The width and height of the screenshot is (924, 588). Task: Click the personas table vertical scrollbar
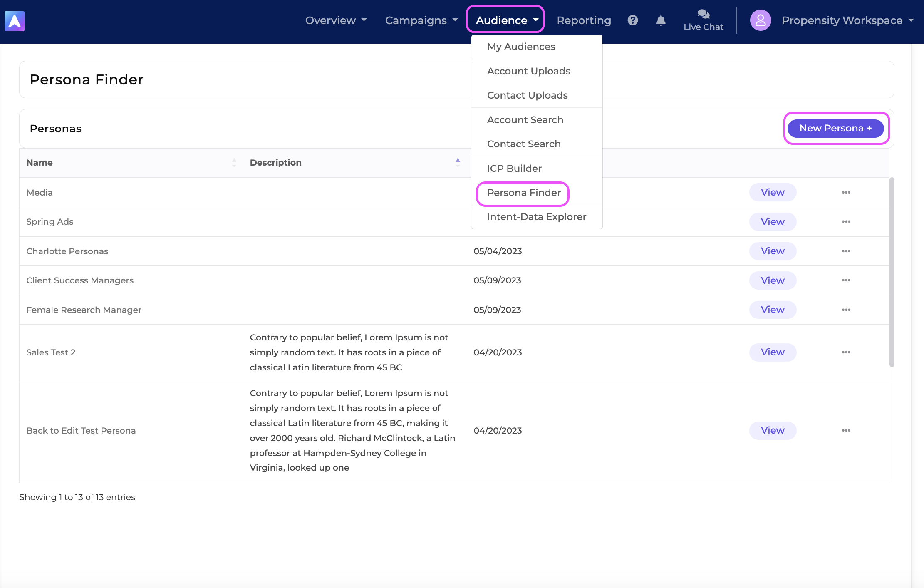coord(892,273)
